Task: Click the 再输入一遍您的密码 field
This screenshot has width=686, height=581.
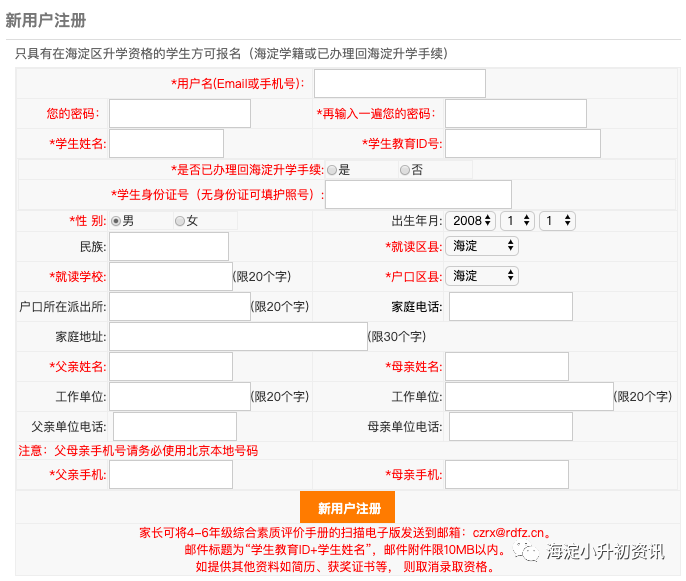Action: [x=516, y=113]
